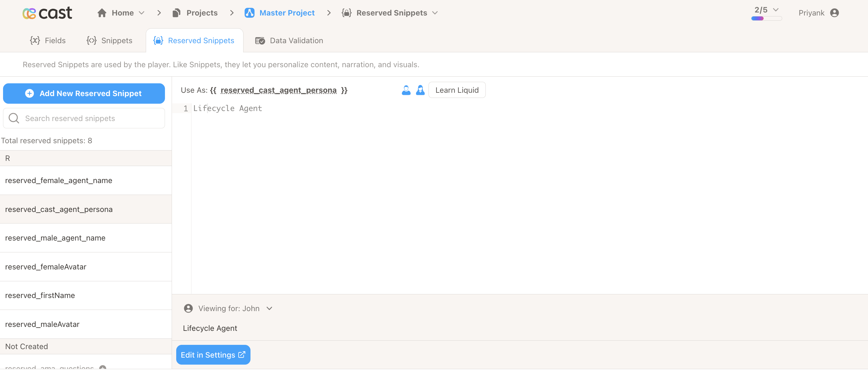The width and height of the screenshot is (868, 371).
Task: Click the search magnifier in reserved snippets
Action: [x=13, y=118]
